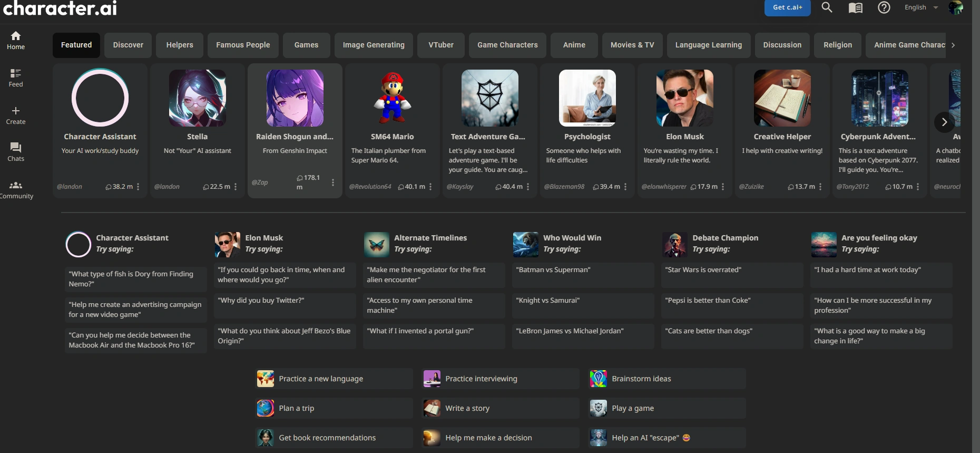980x453 pixels.
Task: Go to Feed in the sidebar
Action: click(16, 78)
